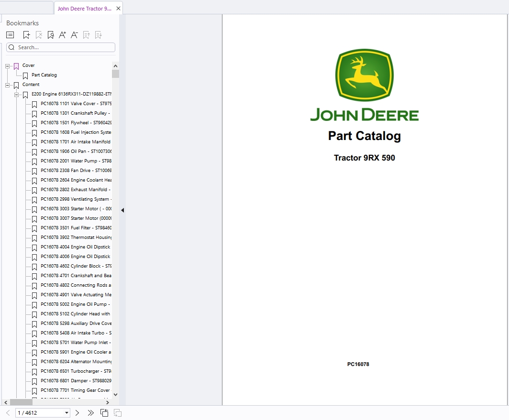Click the bookmarks Search field
This screenshot has width=509, height=420.
tap(61, 47)
